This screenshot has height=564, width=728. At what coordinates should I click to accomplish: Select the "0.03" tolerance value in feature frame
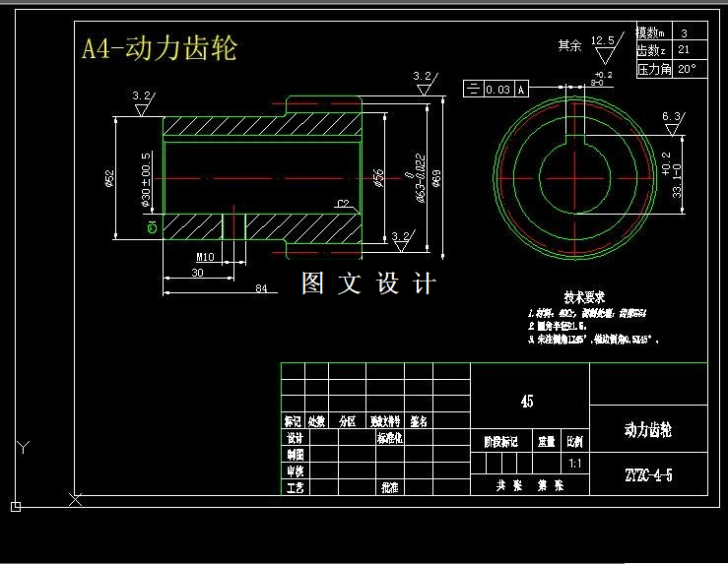point(498,89)
